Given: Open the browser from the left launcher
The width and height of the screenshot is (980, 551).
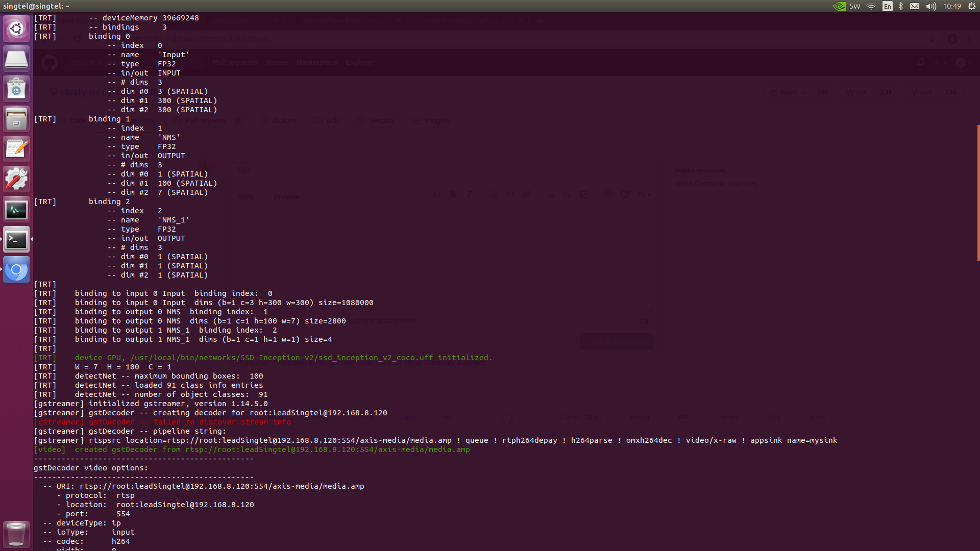Looking at the screenshot, I should tap(16, 269).
